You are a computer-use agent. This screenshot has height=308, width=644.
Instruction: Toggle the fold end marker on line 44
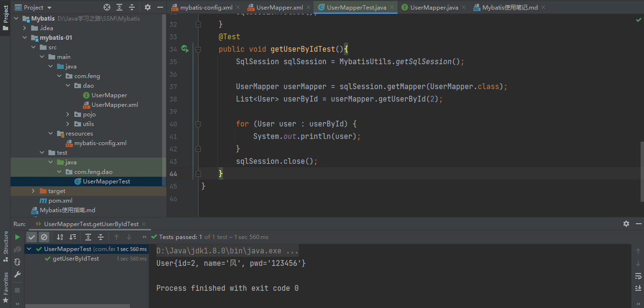(198, 173)
